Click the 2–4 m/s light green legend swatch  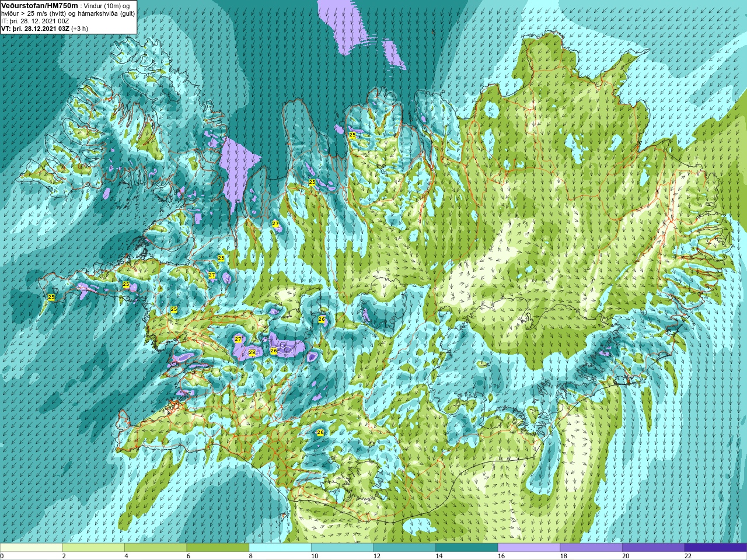[93, 548]
